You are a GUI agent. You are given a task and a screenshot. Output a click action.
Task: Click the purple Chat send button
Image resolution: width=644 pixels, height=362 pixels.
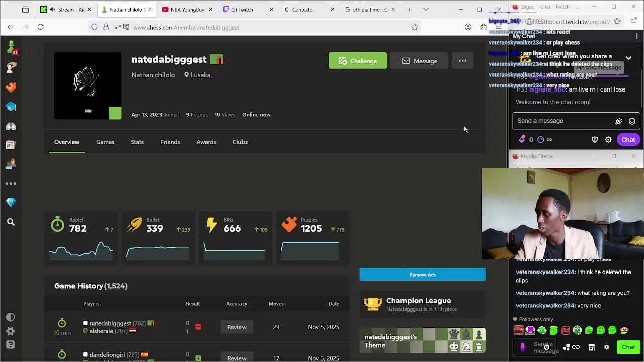(628, 140)
